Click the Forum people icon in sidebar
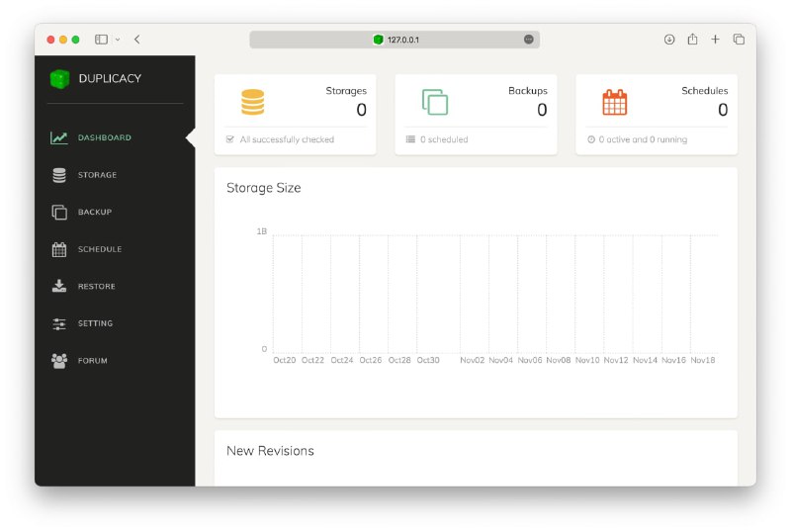 click(59, 361)
